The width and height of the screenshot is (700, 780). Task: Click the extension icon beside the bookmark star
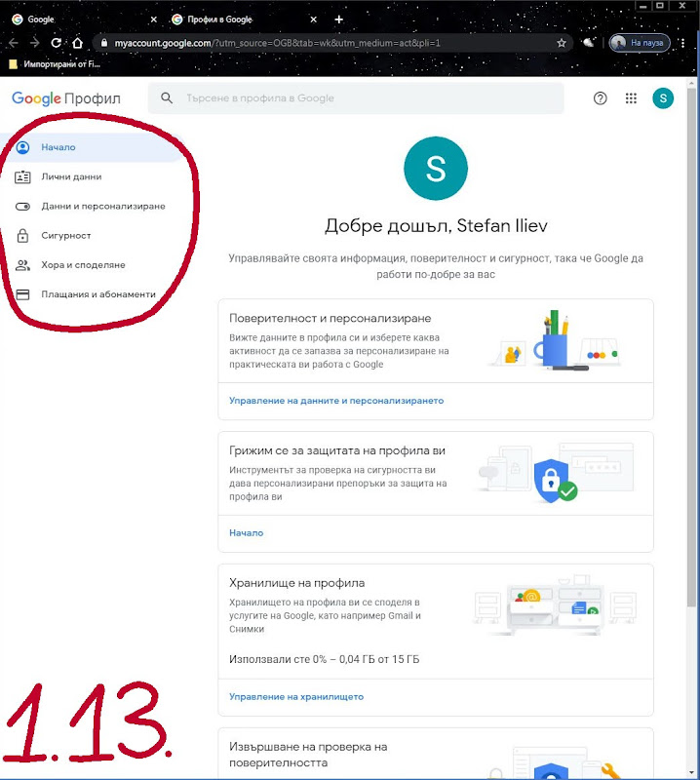588,43
